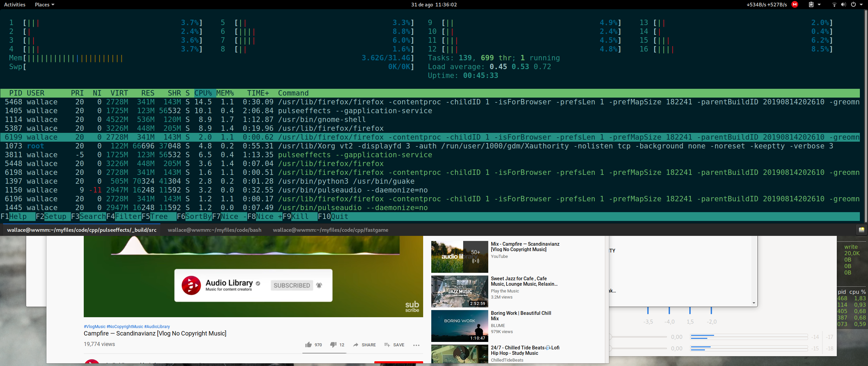Click the PID column header in htop
The width and height of the screenshot is (868, 366).
click(x=16, y=93)
